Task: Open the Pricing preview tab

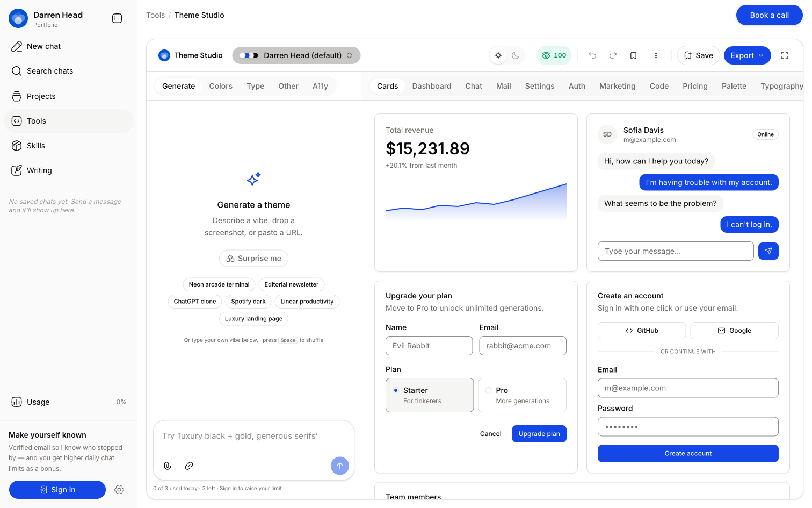Action: coord(695,86)
